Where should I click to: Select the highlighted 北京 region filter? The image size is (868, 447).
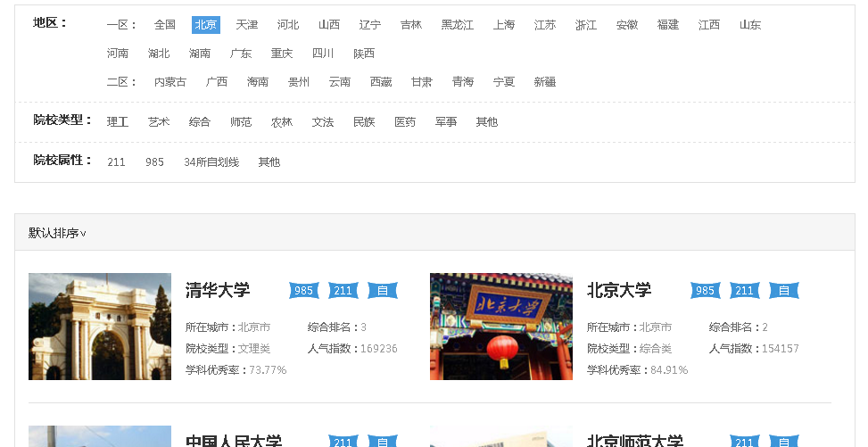[x=206, y=25]
